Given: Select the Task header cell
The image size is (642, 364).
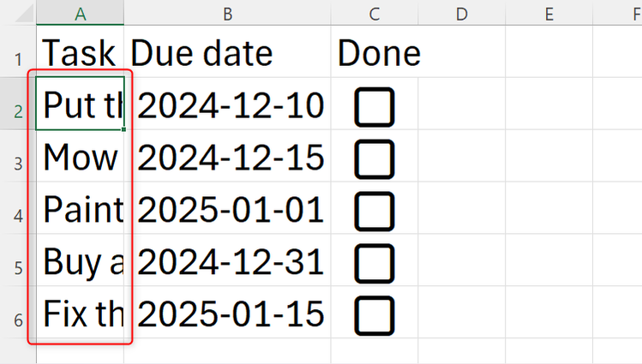Looking at the screenshot, I should point(80,54).
